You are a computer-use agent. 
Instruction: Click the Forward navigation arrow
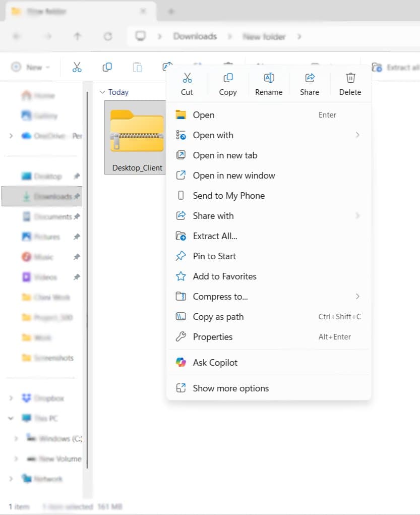coord(48,36)
